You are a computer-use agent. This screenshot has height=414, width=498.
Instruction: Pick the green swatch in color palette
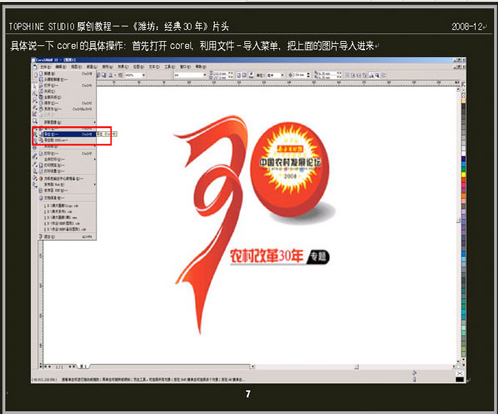(463, 169)
